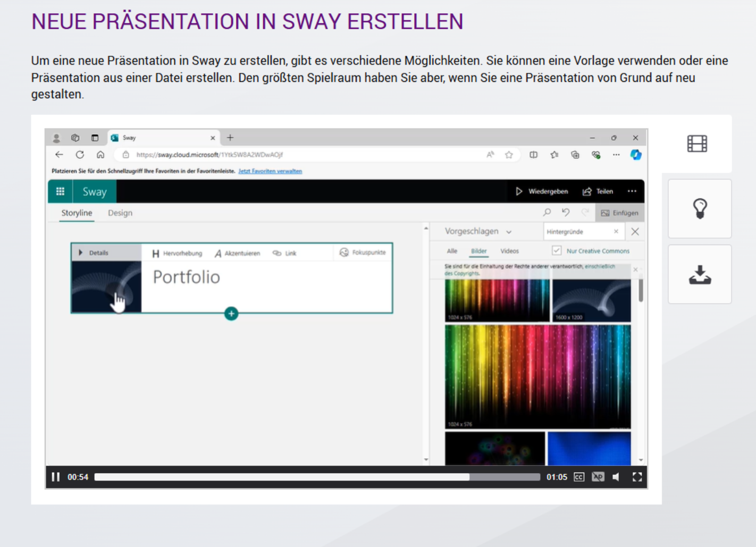The height and width of the screenshot is (547, 756).
Task: Click the download icon on the right
Action: click(700, 274)
